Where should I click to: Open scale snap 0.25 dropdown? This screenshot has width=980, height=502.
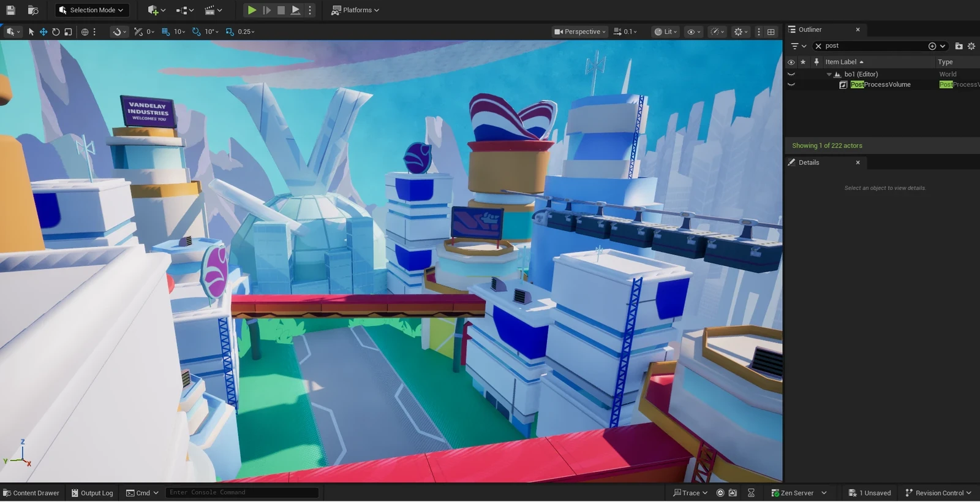246,31
